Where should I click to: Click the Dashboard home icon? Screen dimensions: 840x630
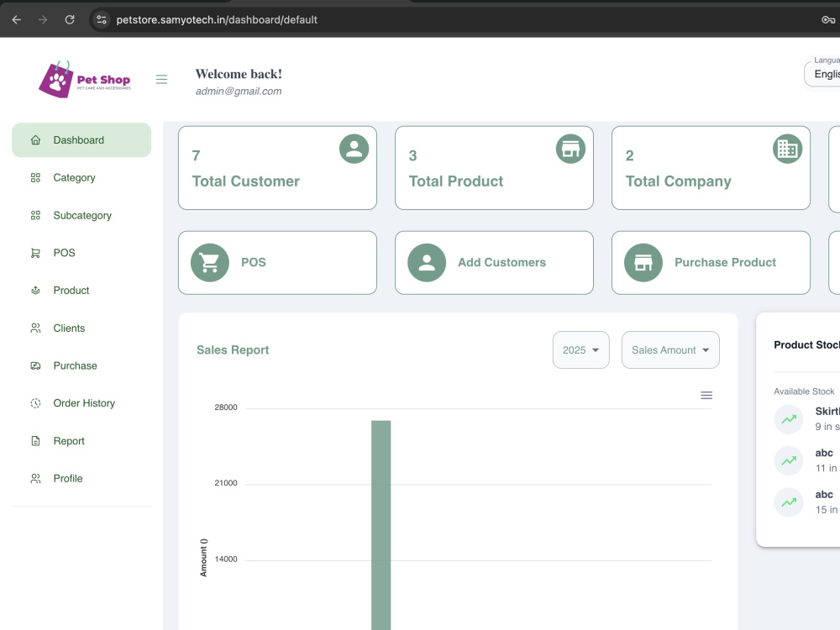point(35,139)
